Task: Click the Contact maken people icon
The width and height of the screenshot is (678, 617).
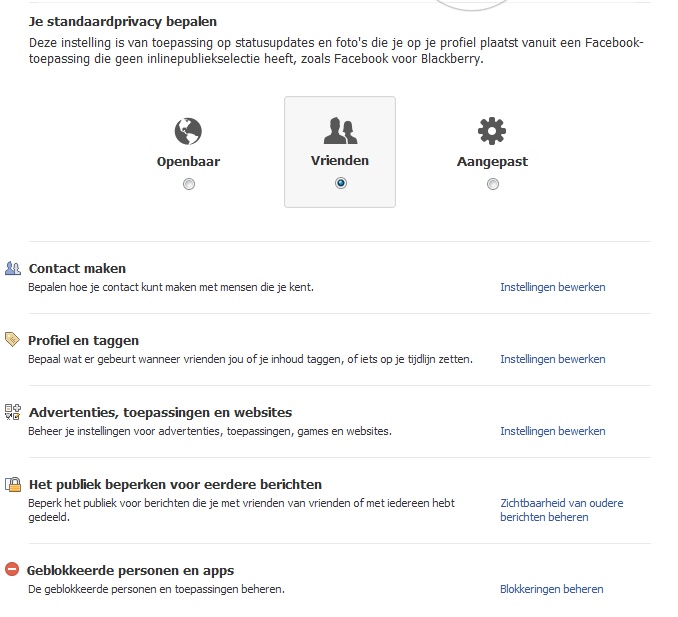Action: (x=13, y=268)
